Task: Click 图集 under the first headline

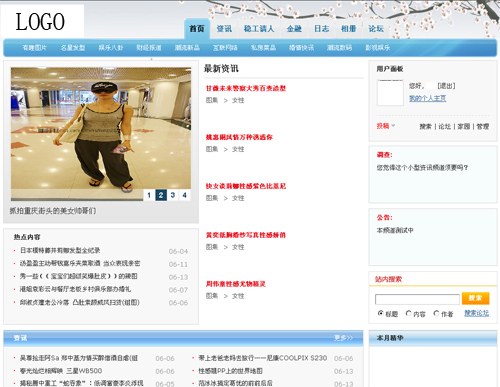Action: (212, 100)
